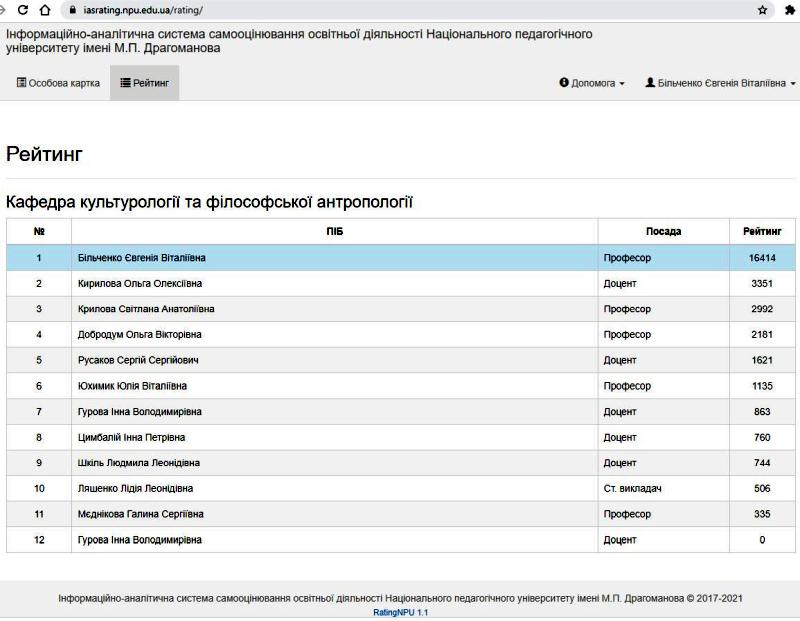Expand the Допомога dropdown menu

click(x=592, y=83)
